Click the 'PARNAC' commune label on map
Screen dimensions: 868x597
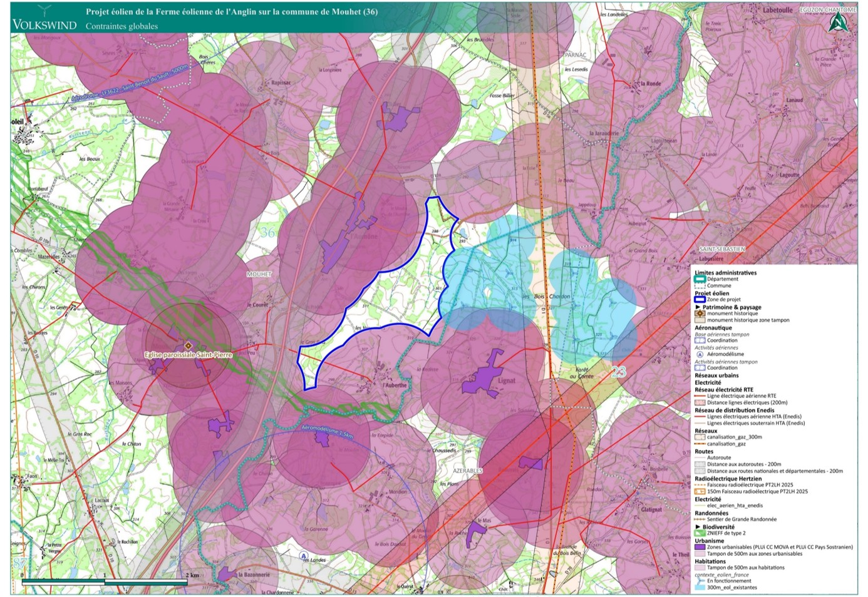pyautogui.click(x=576, y=55)
